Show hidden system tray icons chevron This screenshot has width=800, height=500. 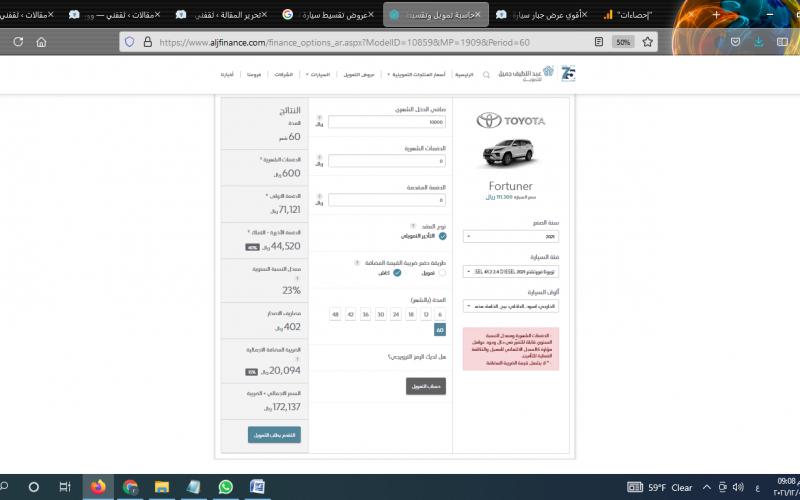(x=707, y=487)
